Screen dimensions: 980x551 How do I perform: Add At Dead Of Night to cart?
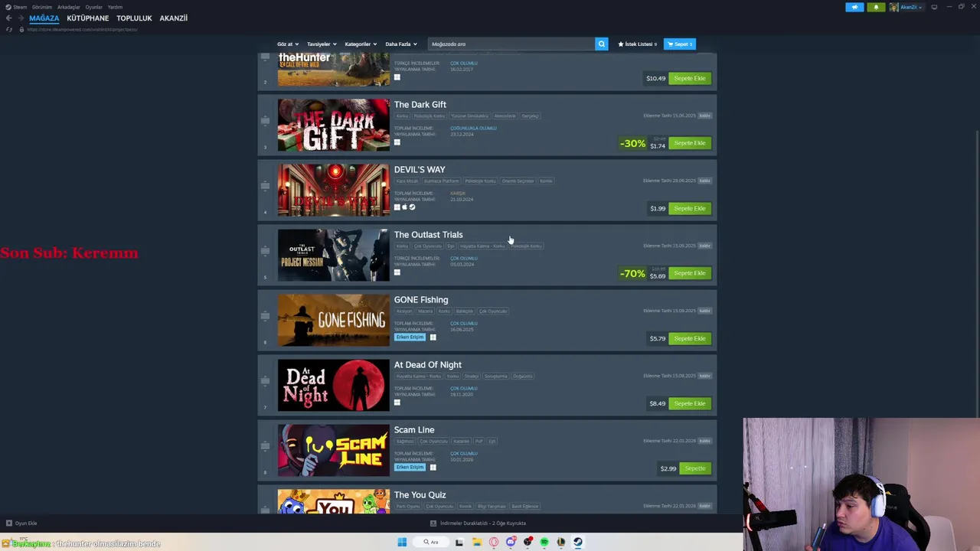(x=690, y=403)
